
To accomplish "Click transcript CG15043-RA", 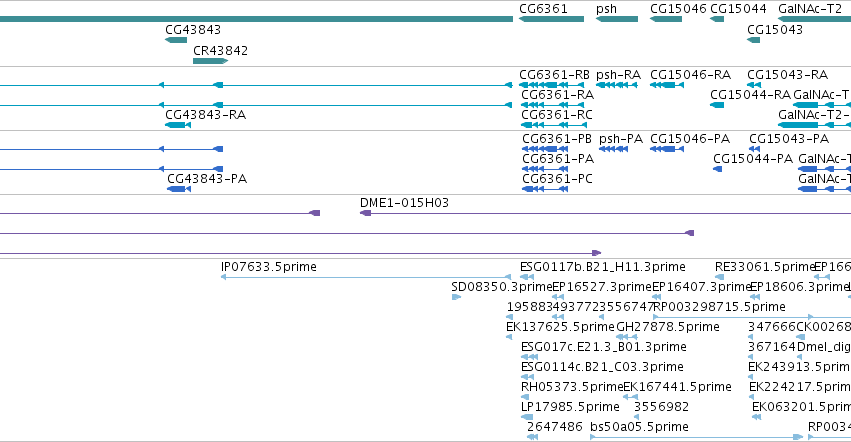I will pos(788,75).
